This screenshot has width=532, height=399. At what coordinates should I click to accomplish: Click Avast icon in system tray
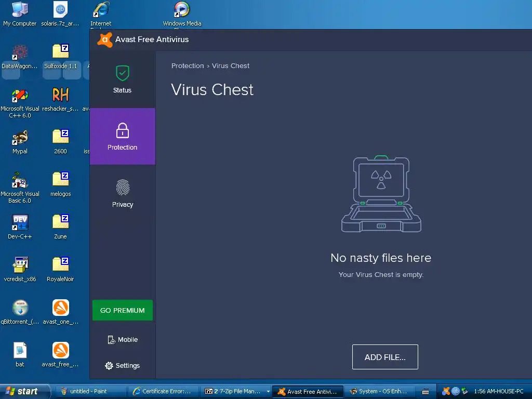pos(446,391)
